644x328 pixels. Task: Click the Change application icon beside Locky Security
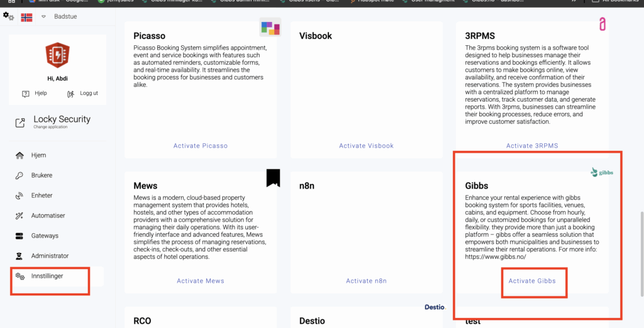pos(20,122)
